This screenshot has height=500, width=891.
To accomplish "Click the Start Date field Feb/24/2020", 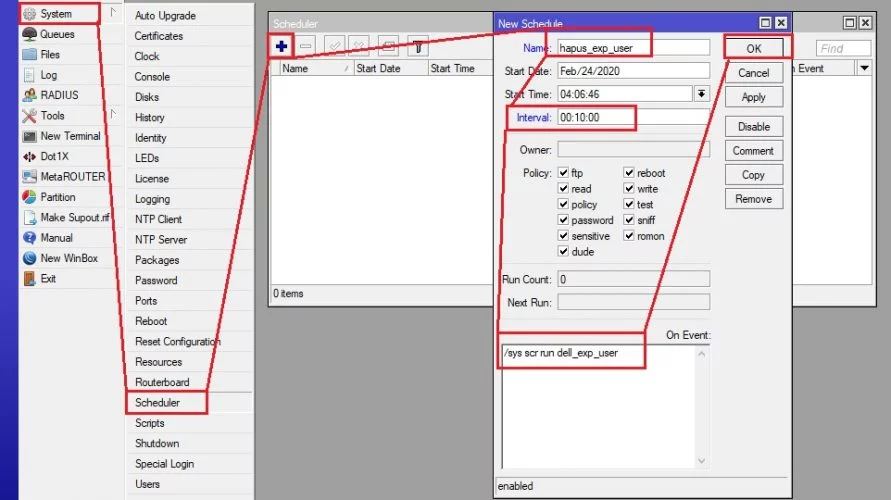I will 633,71.
